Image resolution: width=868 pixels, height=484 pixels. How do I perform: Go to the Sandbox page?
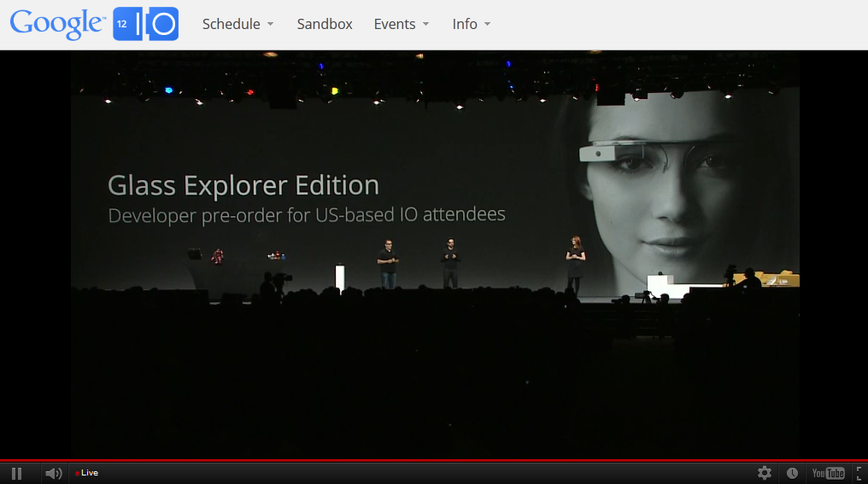tap(325, 24)
